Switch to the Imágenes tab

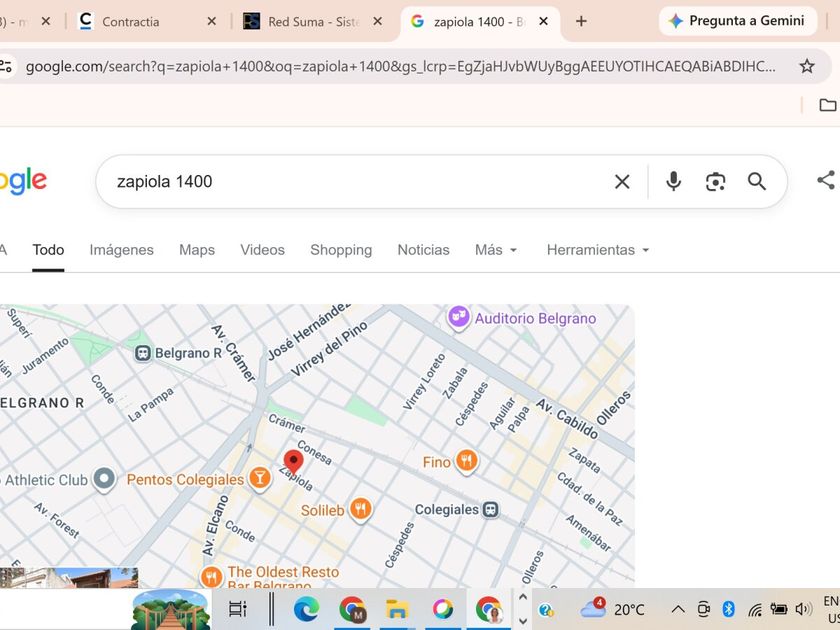coord(122,250)
